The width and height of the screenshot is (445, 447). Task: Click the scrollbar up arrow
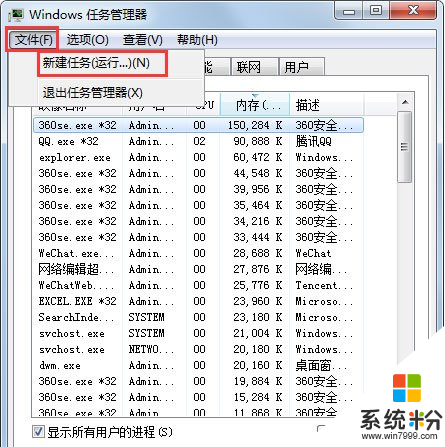(x=405, y=102)
